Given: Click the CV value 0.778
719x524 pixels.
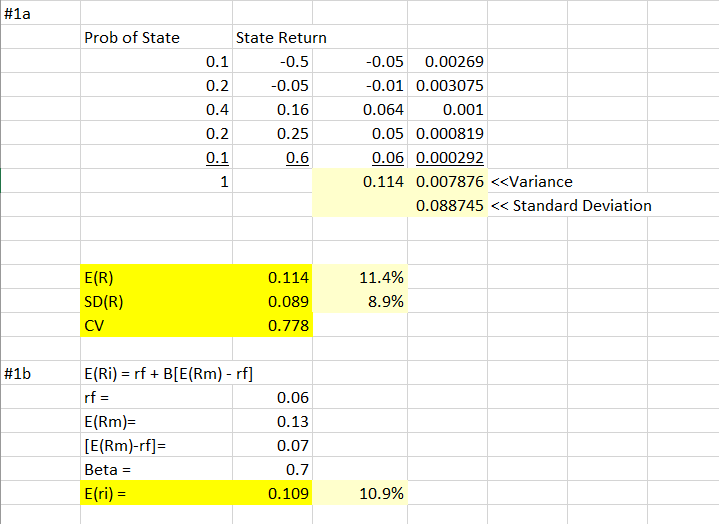Looking at the screenshot, I should (289, 326).
